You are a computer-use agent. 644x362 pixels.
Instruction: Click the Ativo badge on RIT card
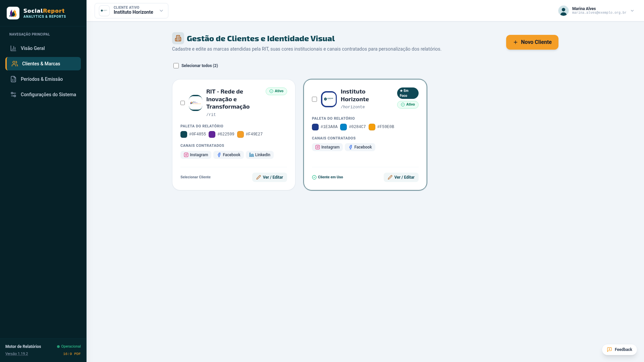click(x=276, y=91)
